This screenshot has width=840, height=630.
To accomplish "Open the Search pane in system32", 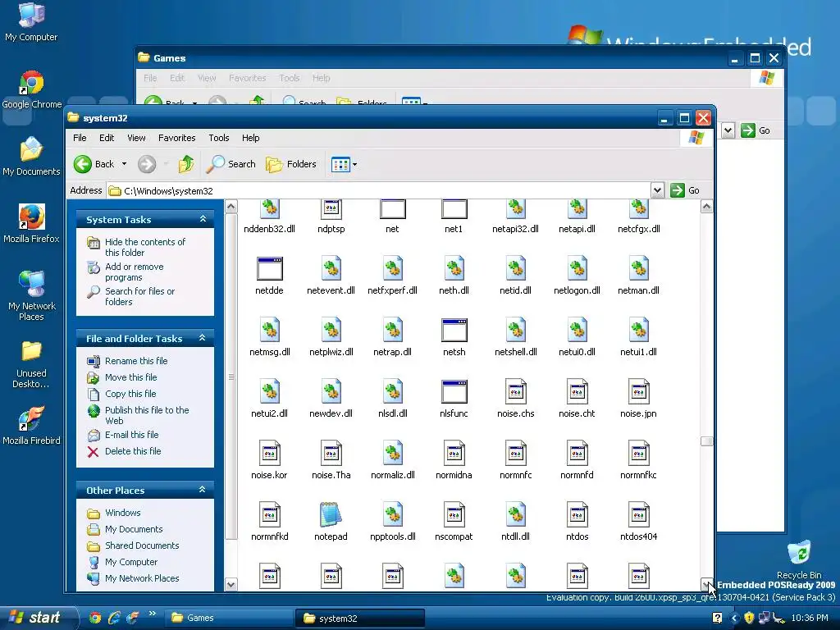I will pyautogui.click(x=231, y=164).
